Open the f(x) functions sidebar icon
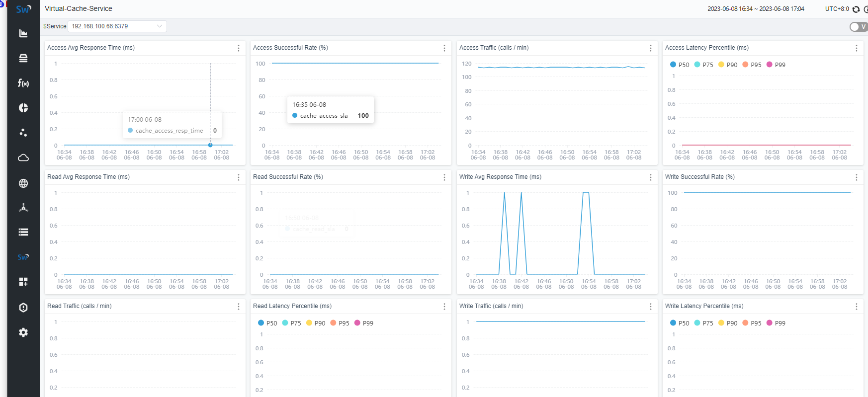 [23, 83]
